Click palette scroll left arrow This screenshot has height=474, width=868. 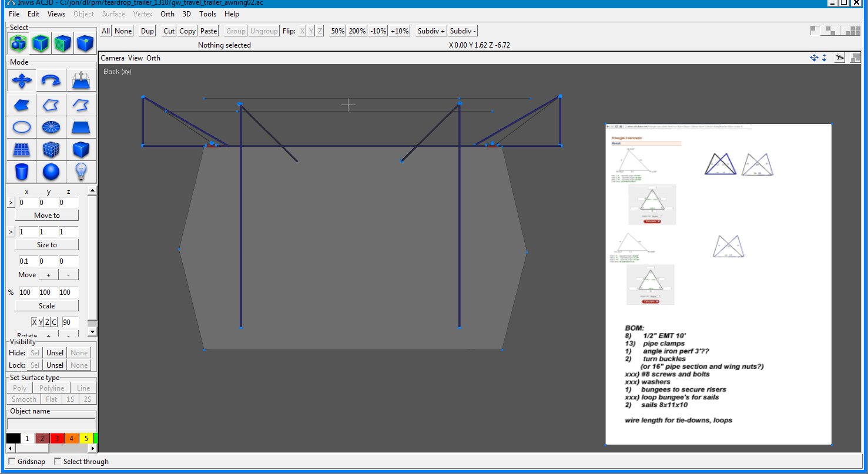click(x=10, y=448)
